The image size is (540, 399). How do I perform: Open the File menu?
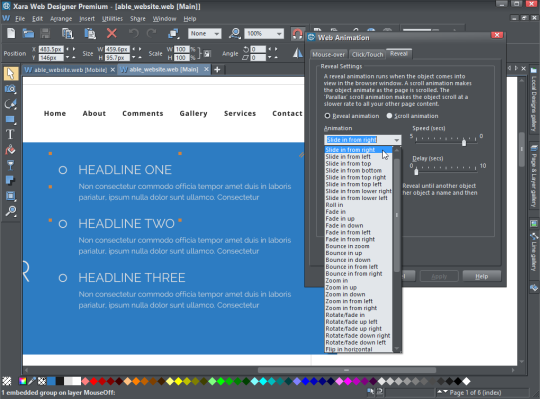(20, 19)
